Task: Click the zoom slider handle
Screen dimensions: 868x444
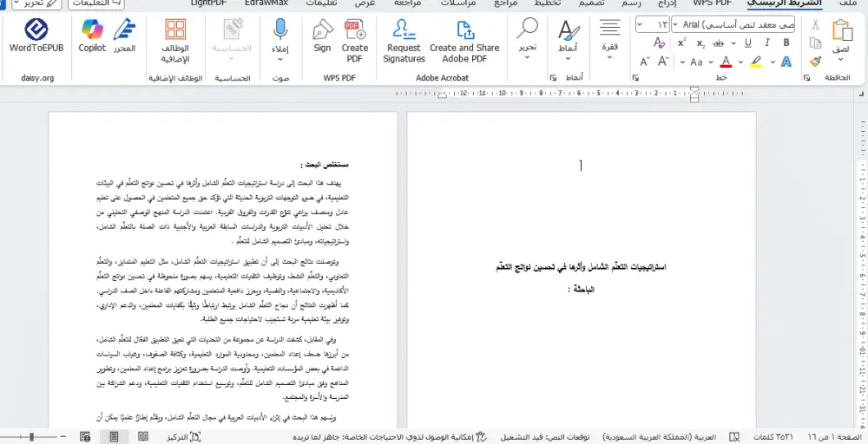Action: [31, 437]
